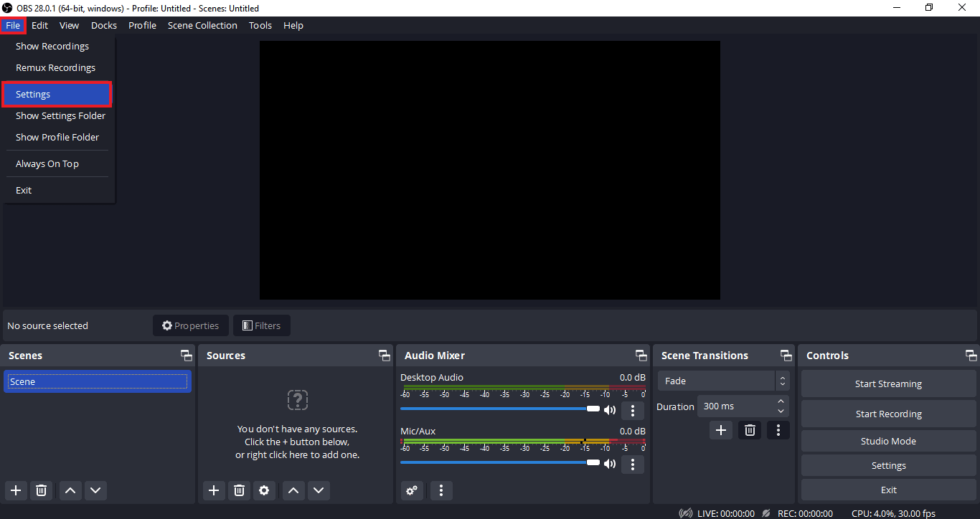Open the Help menu
The width and height of the screenshot is (980, 519).
[293, 25]
